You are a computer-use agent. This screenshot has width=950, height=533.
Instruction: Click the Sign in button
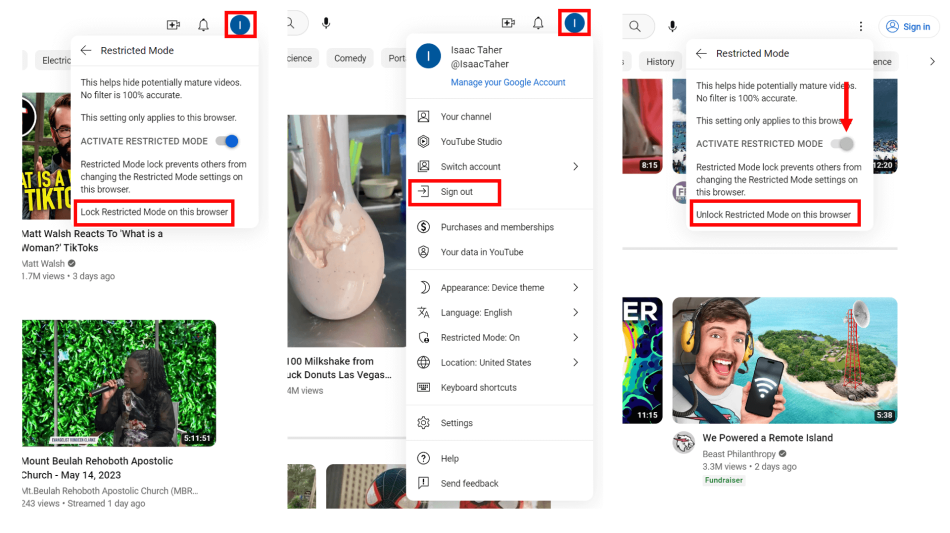click(909, 27)
